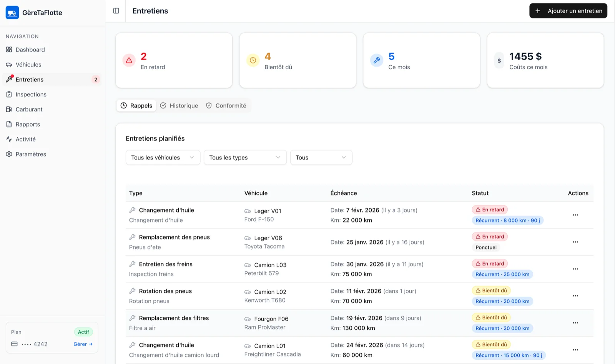Open the Tous les types filter

click(245, 158)
